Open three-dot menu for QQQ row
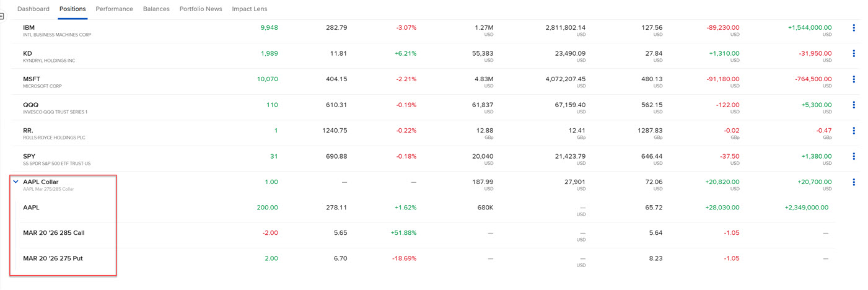The width and height of the screenshot is (868, 290). click(854, 105)
